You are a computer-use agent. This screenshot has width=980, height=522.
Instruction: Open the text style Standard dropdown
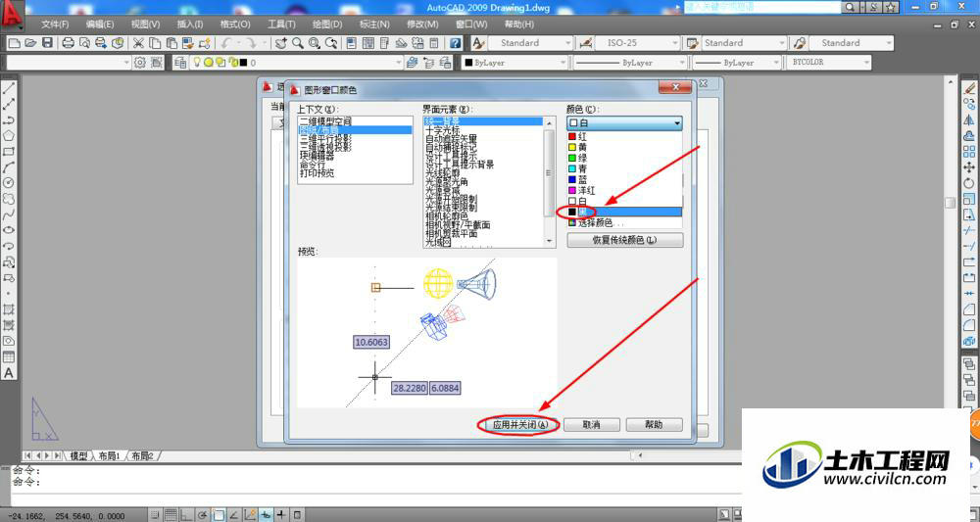tap(530, 43)
